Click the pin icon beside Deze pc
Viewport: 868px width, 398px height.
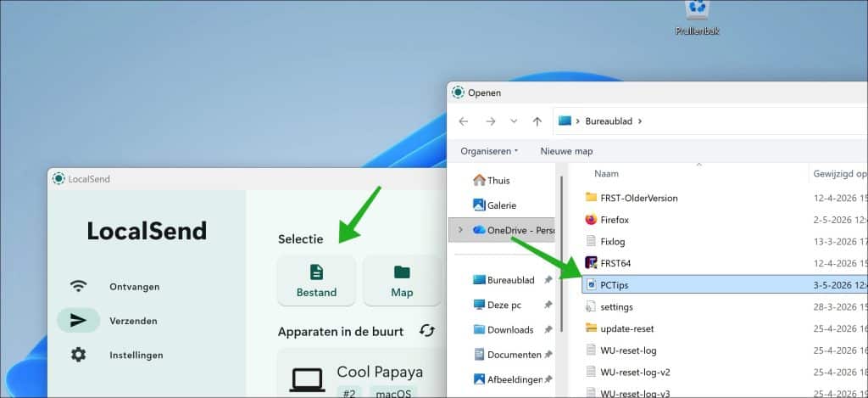tap(548, 305)
